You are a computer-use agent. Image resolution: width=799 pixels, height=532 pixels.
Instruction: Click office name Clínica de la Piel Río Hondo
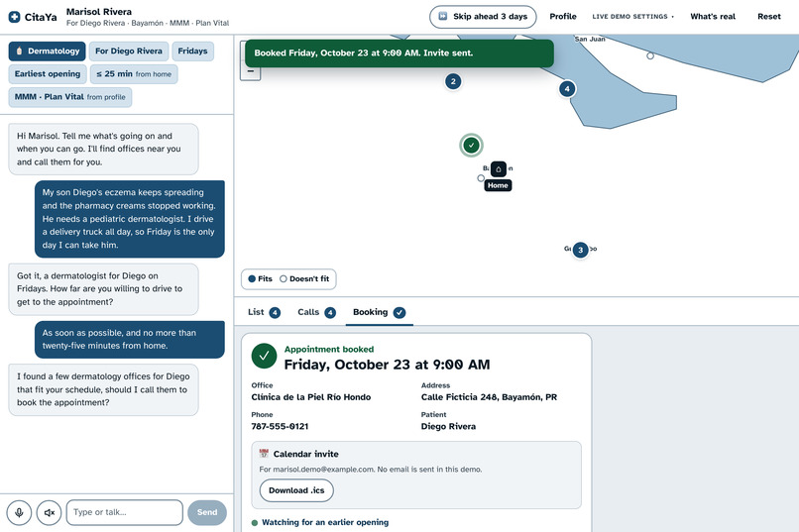point(311,397)
